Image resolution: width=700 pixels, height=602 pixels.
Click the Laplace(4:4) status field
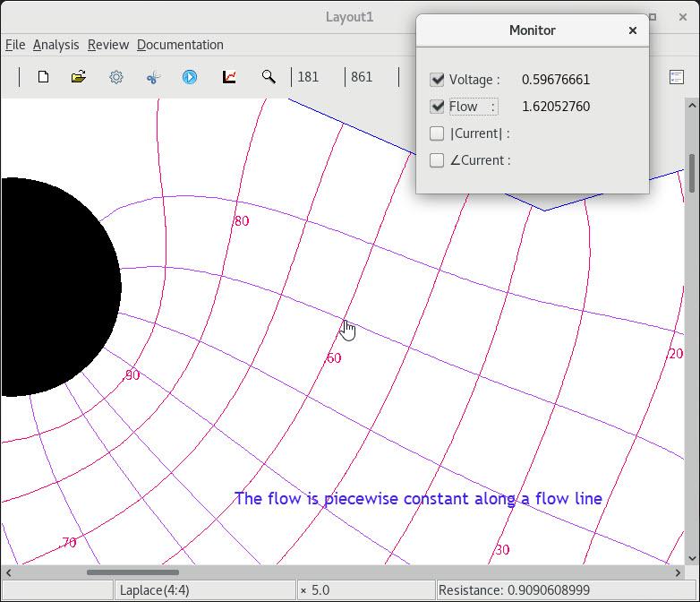pos(205,590)
